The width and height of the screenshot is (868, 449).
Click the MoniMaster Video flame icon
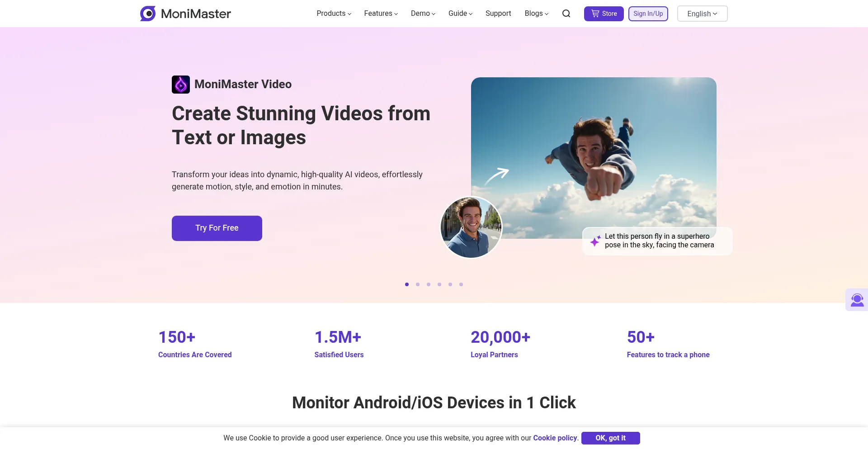181,85
